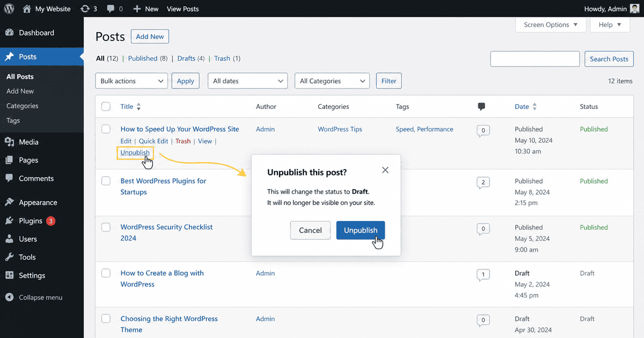Click Cancel in the dialog
644x338 pixels.
point(310,230)
